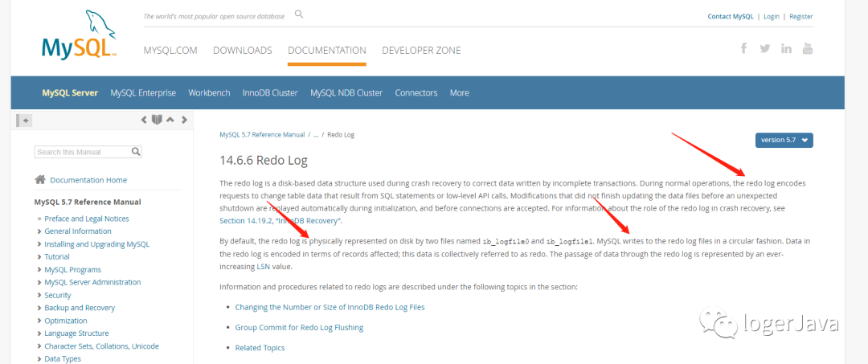The width and height of the screenshot is (868, 364).
Task: Open the More menu in blue bar
Action: tap(460, 92)
